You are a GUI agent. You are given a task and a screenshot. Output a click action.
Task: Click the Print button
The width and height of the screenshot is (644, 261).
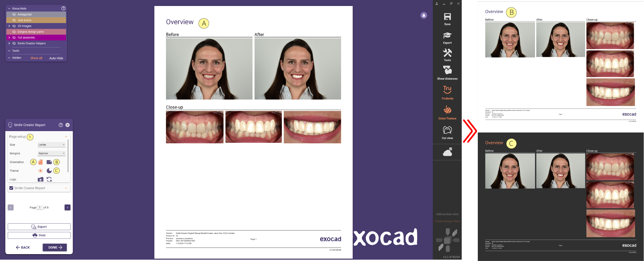click(39, 236)
